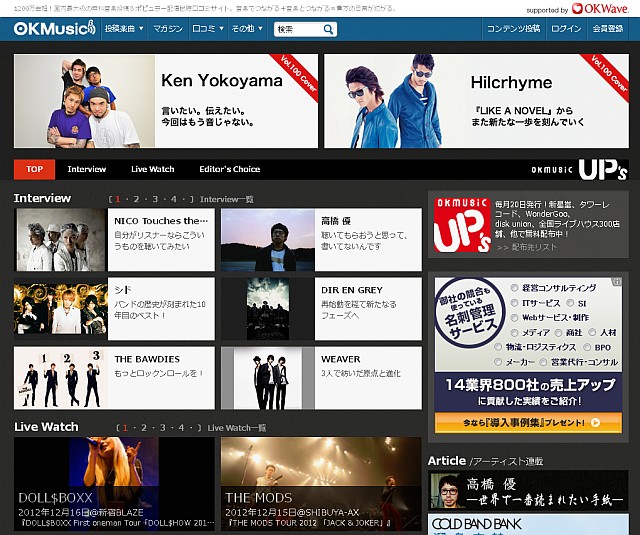The height and width of the screenshot is (535, 640).
Task: Open the シド interview thumbnail
Action: click(x=61, y=309)
